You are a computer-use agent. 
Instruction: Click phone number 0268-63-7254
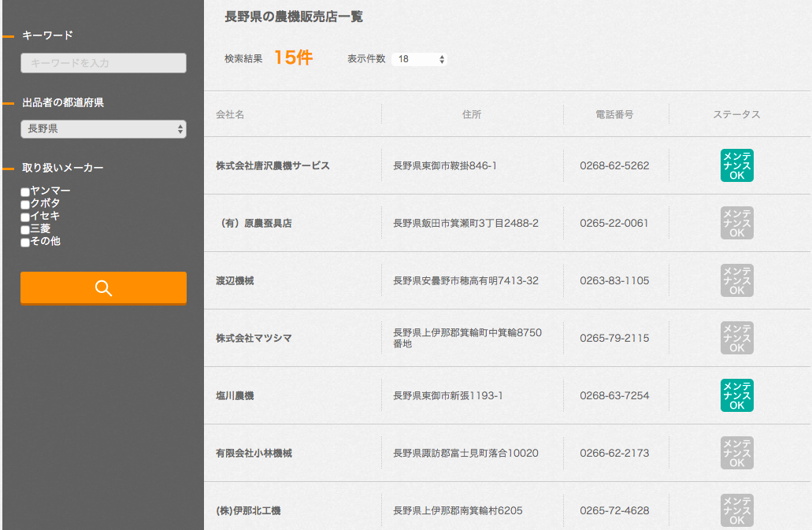614,395
